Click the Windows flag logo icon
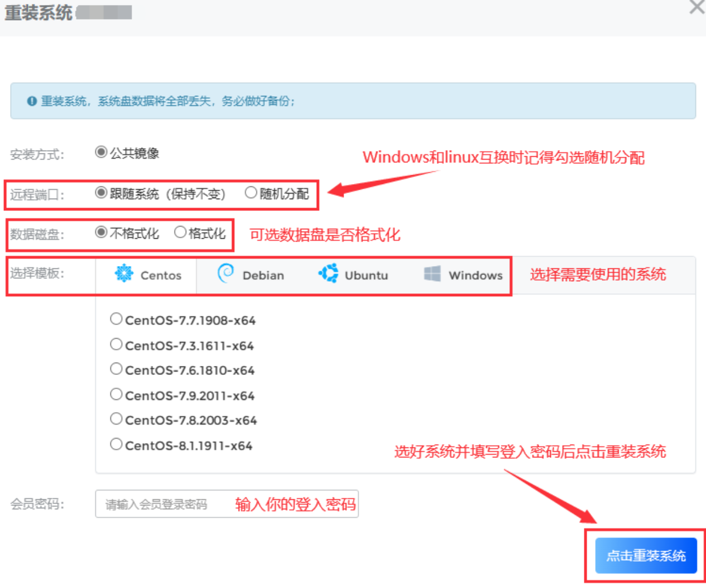The width and height of the screenshot is (706, 588). coord(432,274)
